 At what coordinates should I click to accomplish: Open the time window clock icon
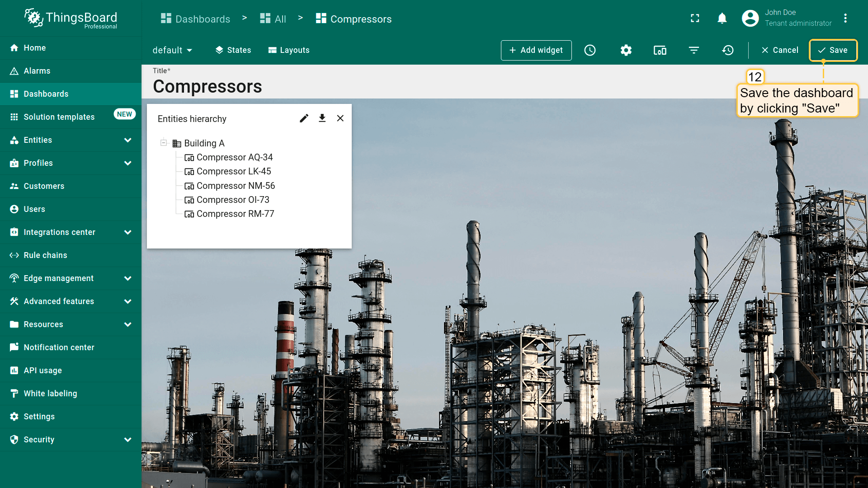590,50
